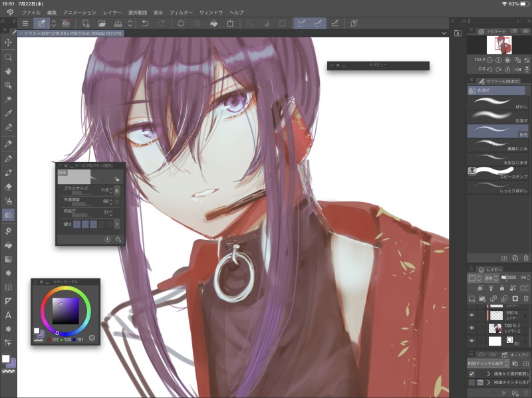Select the Frame border tool
532x398 pixels.
(8, 287)
